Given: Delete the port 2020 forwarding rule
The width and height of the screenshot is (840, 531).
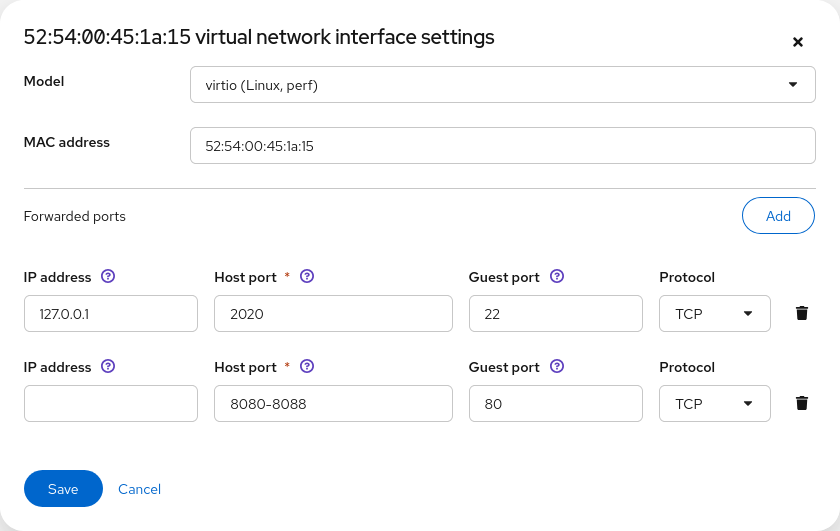Looking at the screenshot, I should [x=801, y=313].
